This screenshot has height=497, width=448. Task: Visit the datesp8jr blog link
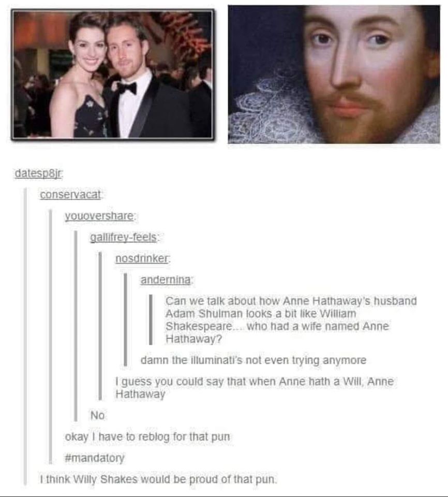click(x=38, y=173)
